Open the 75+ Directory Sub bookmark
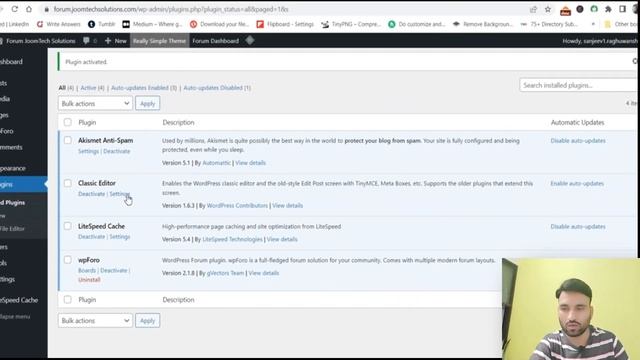 tap(549, 24)
